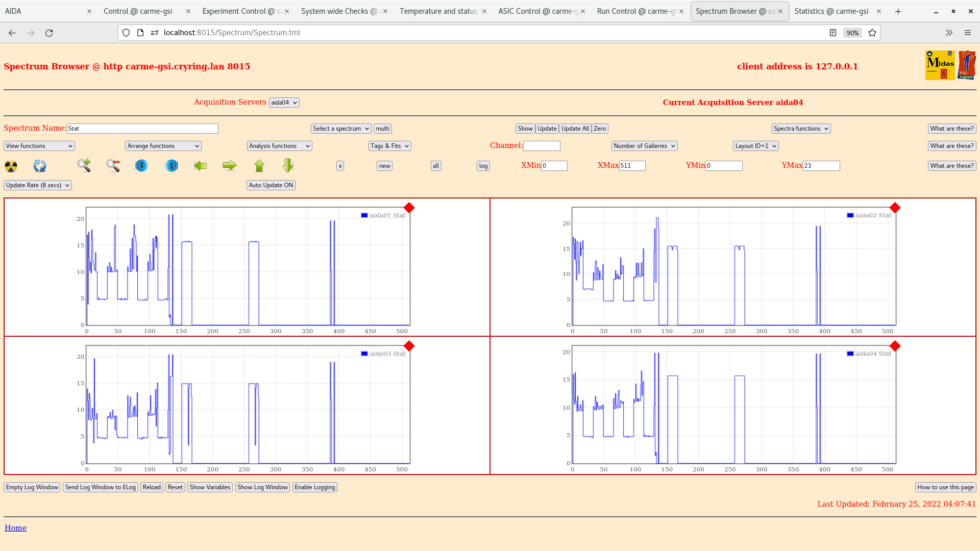Click inside the Channel input field
This screenshot has width=980, height=551.
[x=542, y=145]
